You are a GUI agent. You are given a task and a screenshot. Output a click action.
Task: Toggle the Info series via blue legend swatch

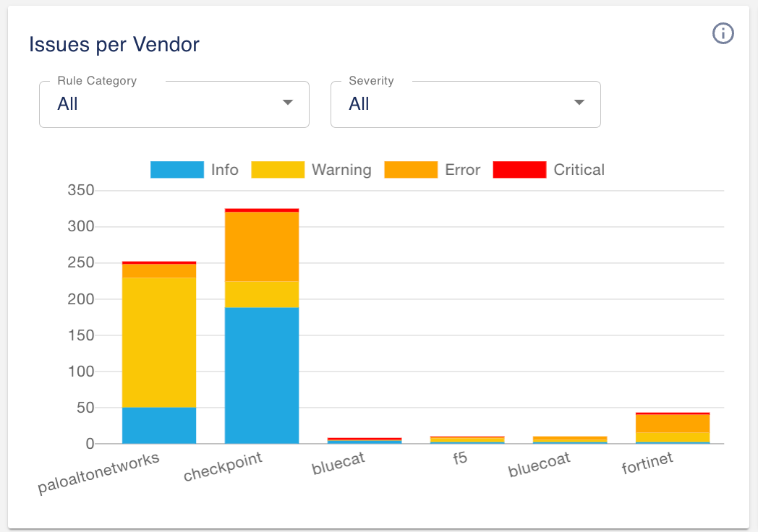point(177,170)
